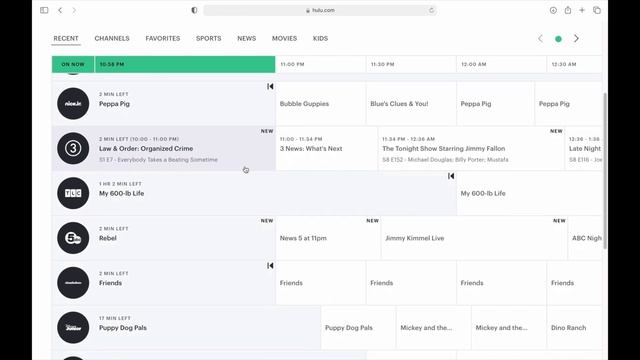
Task: Go forward with the browser forward arrow
Action: click(x=74, y=10)
